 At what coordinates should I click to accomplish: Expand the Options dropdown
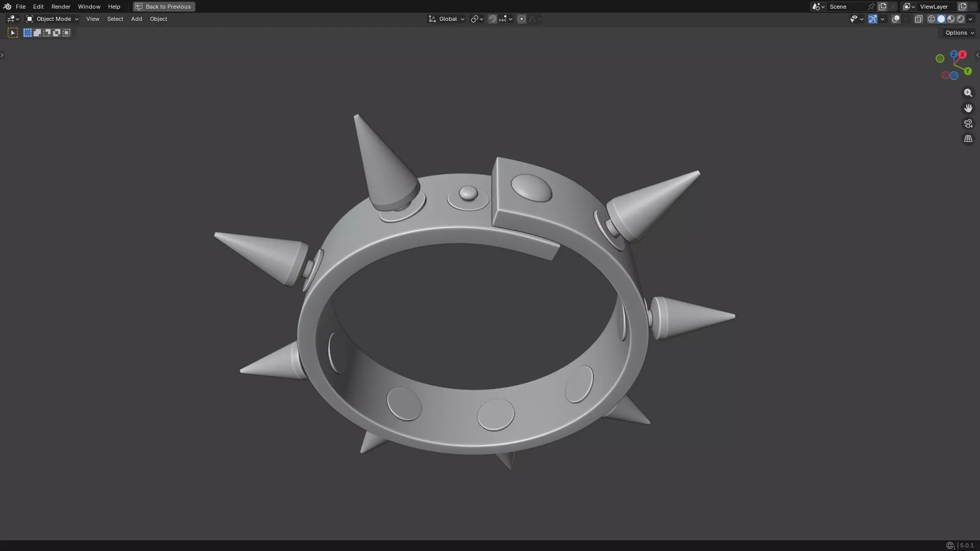(x=959, y=33)
